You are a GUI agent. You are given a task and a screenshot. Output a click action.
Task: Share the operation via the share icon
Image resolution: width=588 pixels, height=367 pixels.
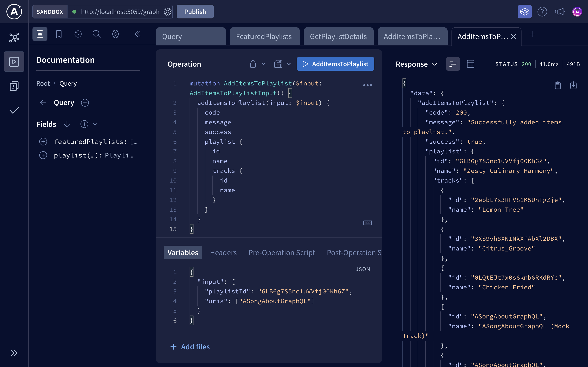click(x=253, y=64)
